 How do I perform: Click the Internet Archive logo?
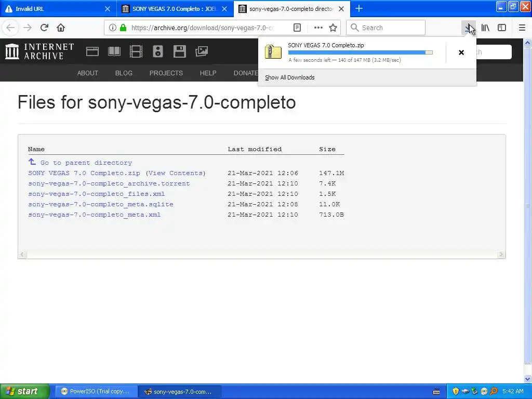coord(39,51)
